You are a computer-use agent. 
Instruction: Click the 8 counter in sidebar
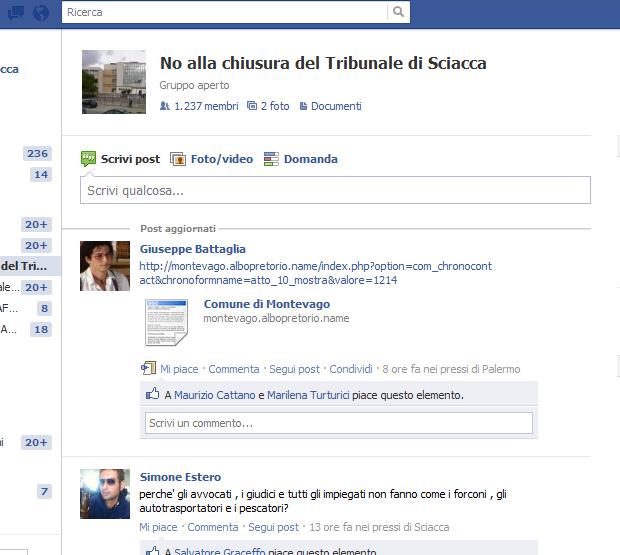tap(44, 308)
